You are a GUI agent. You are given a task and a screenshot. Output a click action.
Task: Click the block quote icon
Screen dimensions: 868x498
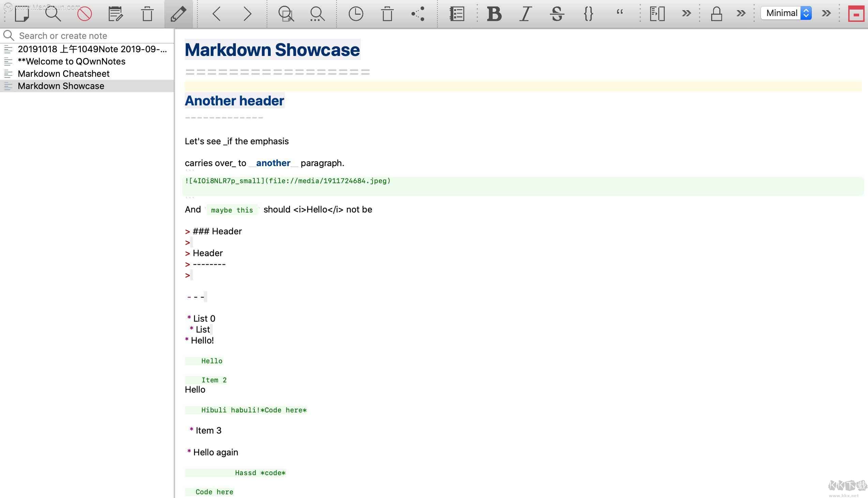[x=619, y=13]
